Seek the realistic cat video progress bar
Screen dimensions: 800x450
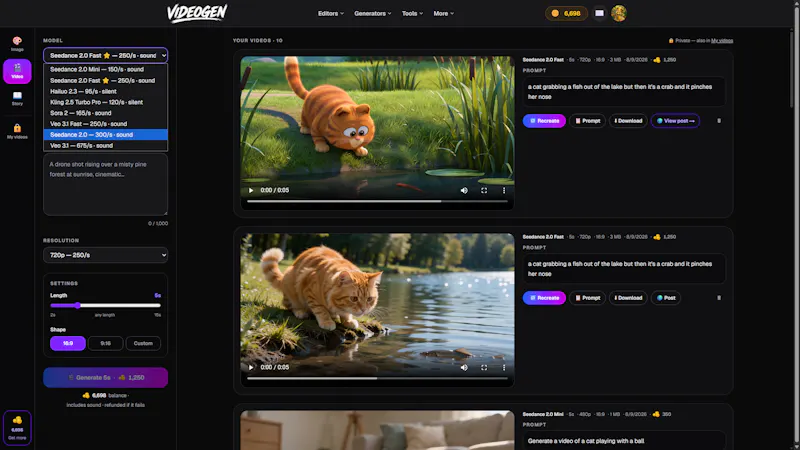coord(378,379)
